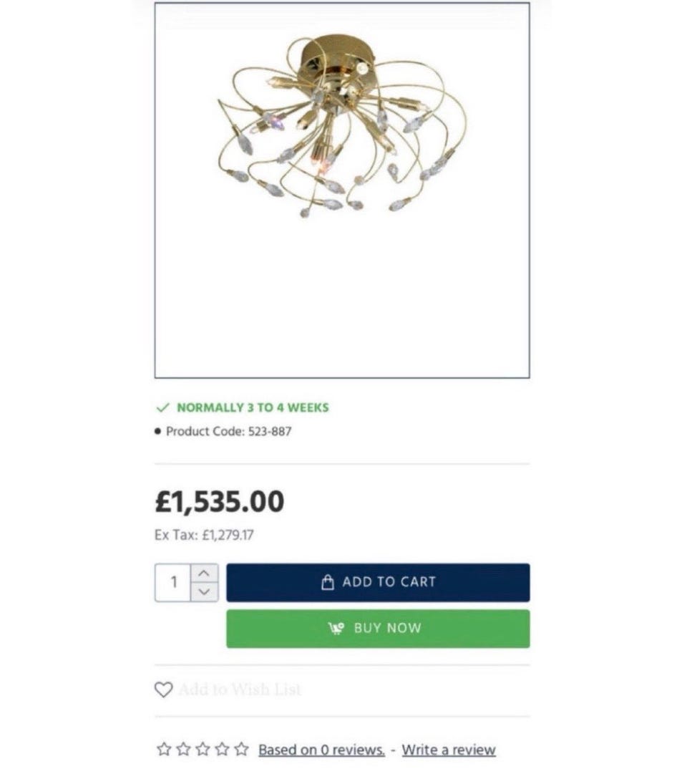
Task: Click the quantity input field
Action: click(173, 583)
